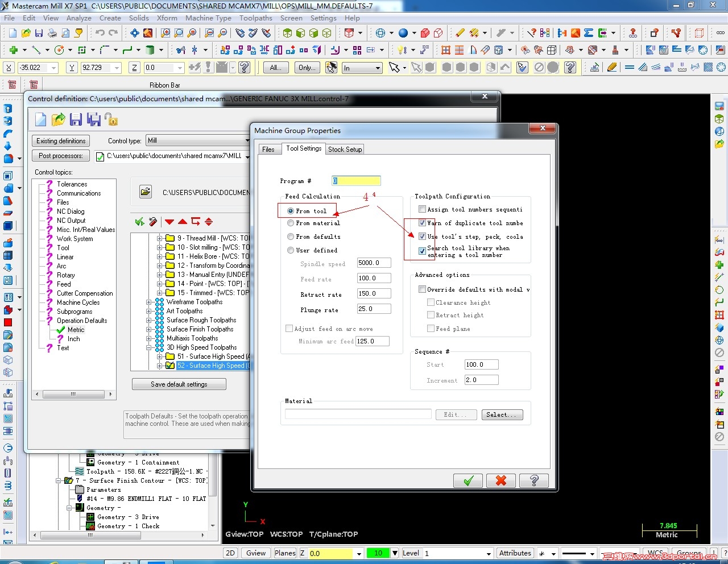The width and height of the screenshot is (728, 564).
Task: Click the open folder icon in Control definition toolbar
Action: pyautogui.click(x=58, y=119)
